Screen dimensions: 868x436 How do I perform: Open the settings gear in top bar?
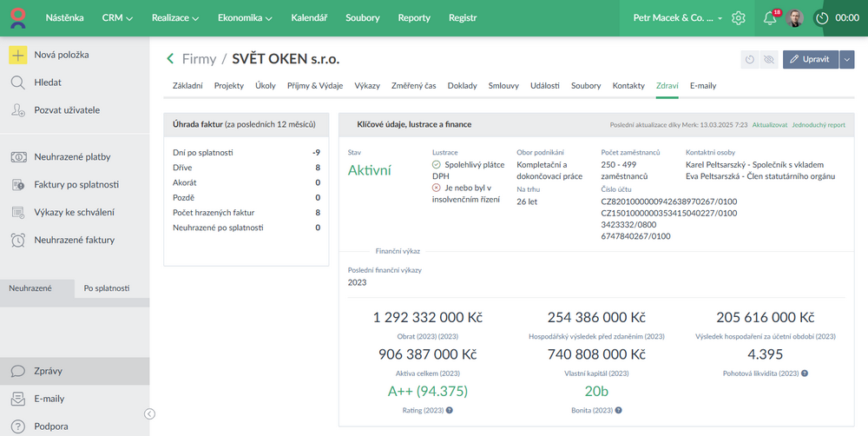(x=739, y=18)
